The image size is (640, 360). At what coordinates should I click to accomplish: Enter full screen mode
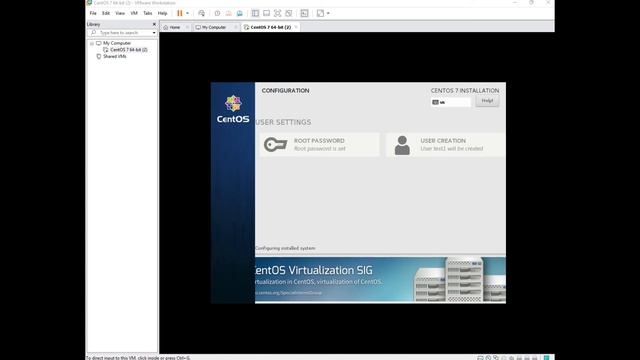tap(278, 13)
